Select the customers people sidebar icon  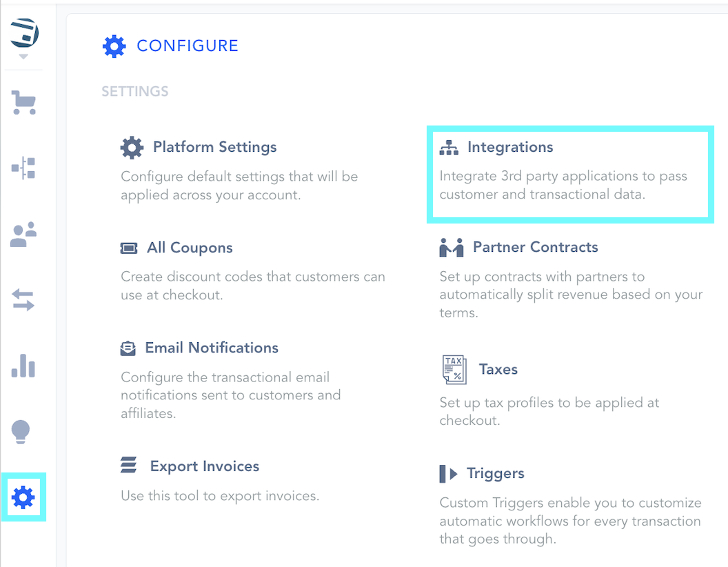[23, 235]
